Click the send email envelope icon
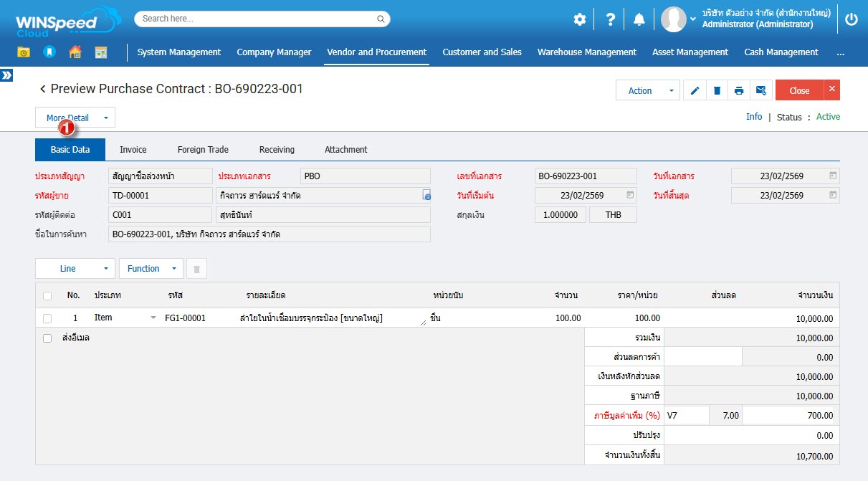The image size is (868, 481). [x=761, y=90]
